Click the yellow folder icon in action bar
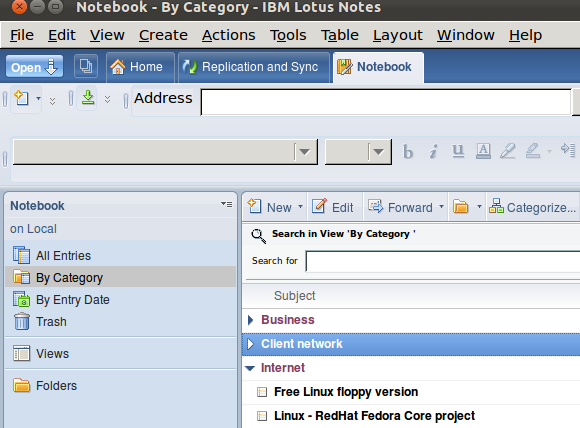 point(461,207)
